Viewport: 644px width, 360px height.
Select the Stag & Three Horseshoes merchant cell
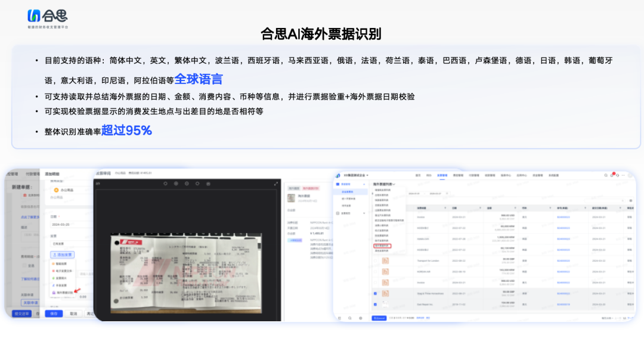[431, 293]
